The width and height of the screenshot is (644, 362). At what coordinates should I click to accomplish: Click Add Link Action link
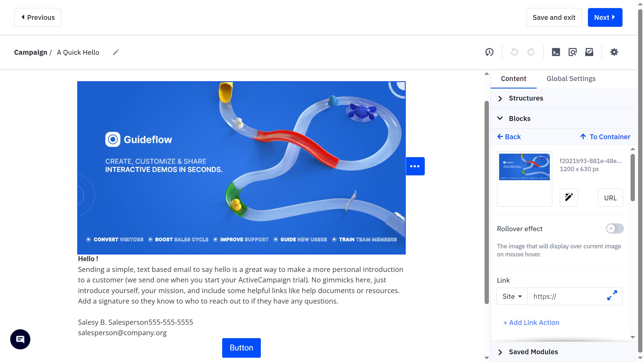(531, 323)
